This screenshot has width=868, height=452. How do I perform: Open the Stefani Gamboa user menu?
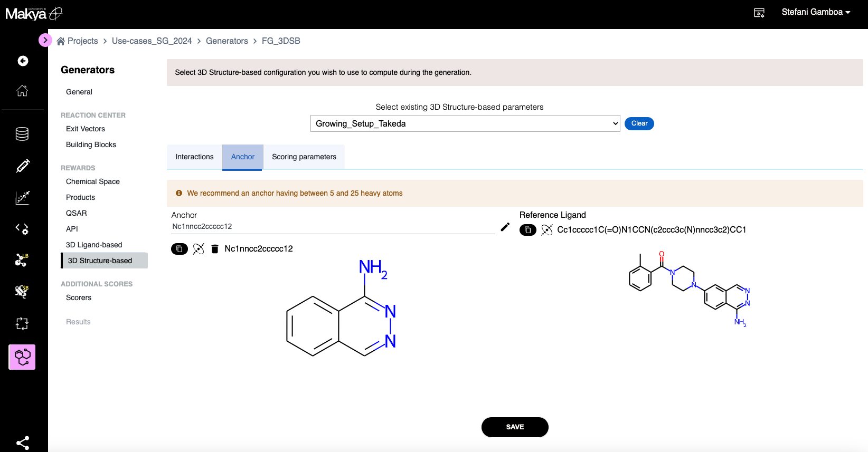815,12
